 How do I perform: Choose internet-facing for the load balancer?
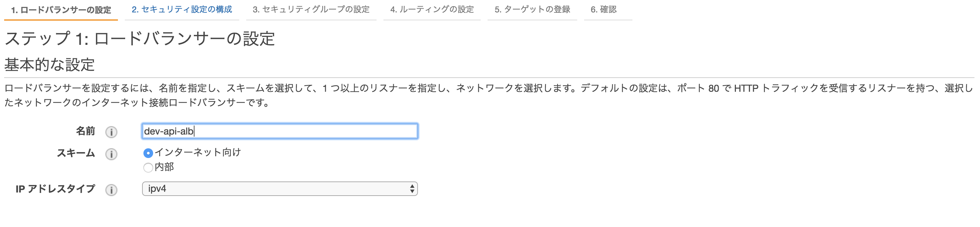[148, 152]
